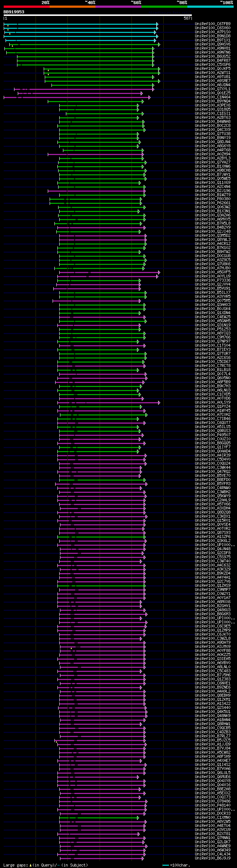
Task: Select hit label UniRef100_B2J196
Action: 213,191
